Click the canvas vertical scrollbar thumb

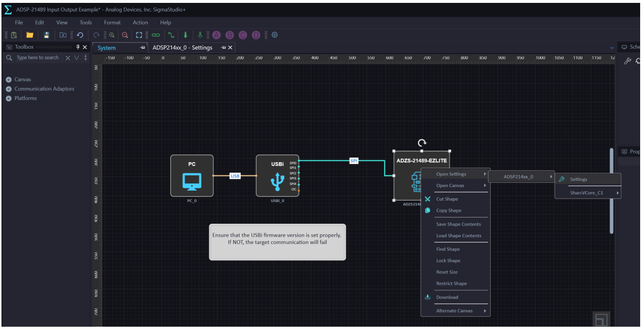[x=611, y=191]
